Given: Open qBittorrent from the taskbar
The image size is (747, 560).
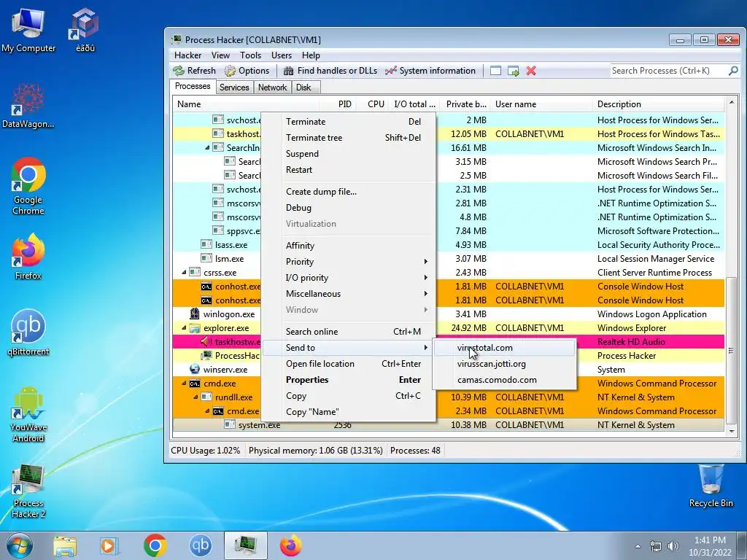Looking at the screenshot, I should (x=200, y=545).
